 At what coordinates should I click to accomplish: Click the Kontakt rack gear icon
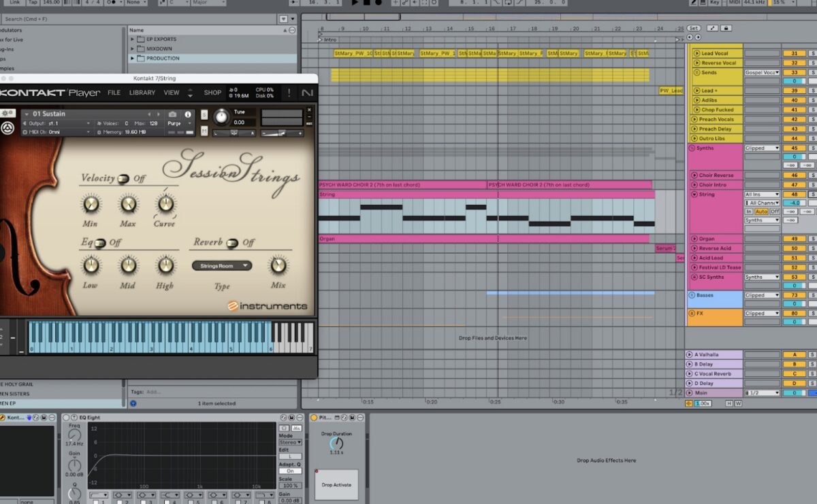pos(8,112)
